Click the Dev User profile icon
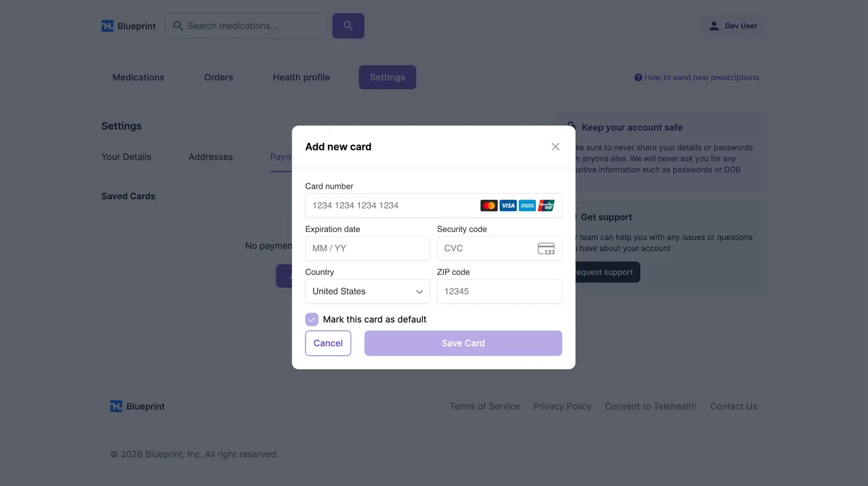 point(714,26)
